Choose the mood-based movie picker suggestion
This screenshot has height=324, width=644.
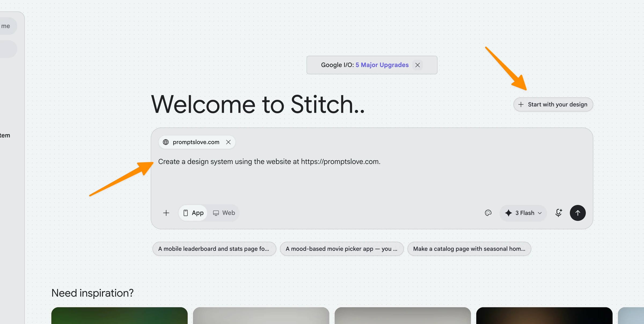342,249
